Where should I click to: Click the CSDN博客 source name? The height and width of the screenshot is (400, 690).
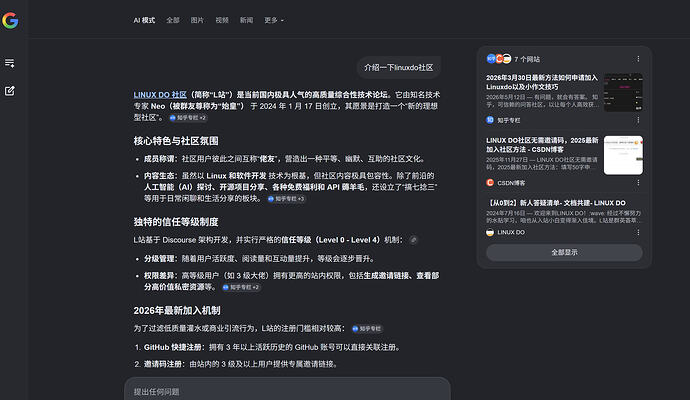click(x=511, y=183)
